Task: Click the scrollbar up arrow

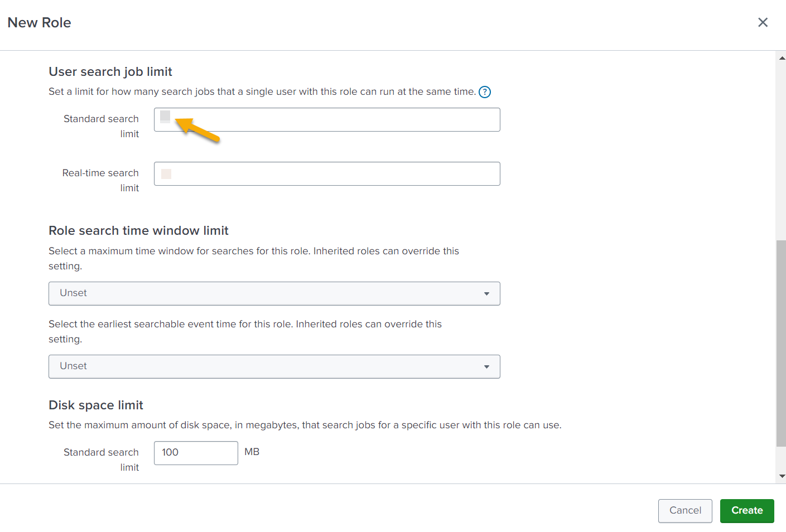Action: click(x=782, y=58)
